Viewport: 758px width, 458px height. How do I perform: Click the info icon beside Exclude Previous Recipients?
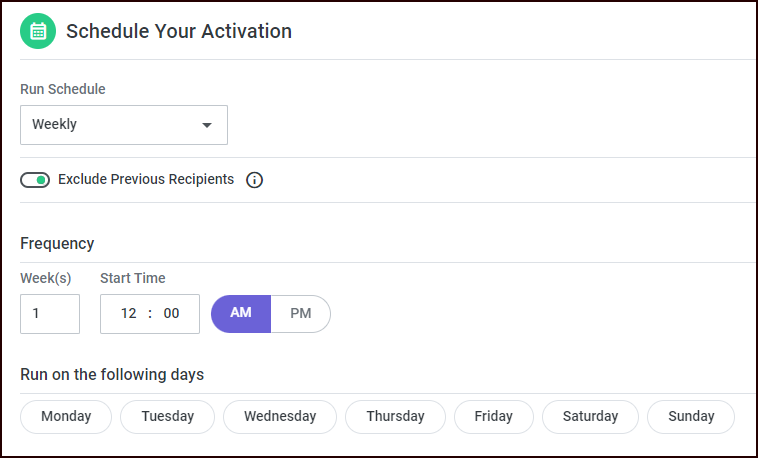[x=254, y=180]
